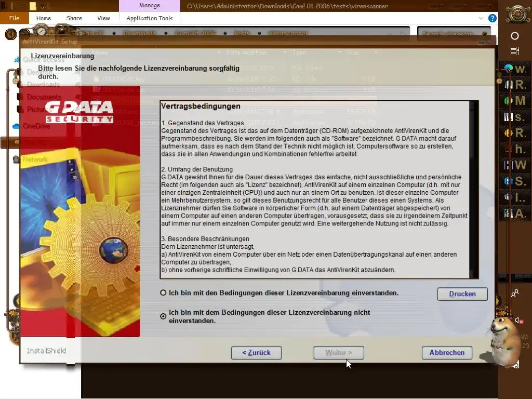This screenshot has height=399, width=532.
Task: Switch to the Home ribbon tab
Action: [x=44, y=18]
